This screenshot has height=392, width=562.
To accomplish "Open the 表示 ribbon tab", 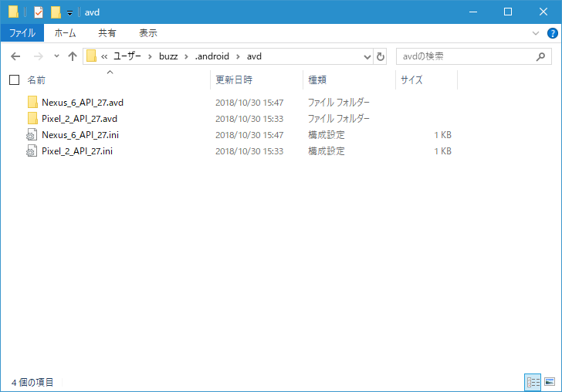I will (x=148, y=33).
